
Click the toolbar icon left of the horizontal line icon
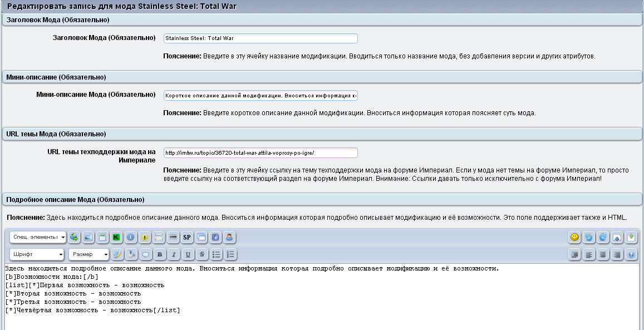159,237
